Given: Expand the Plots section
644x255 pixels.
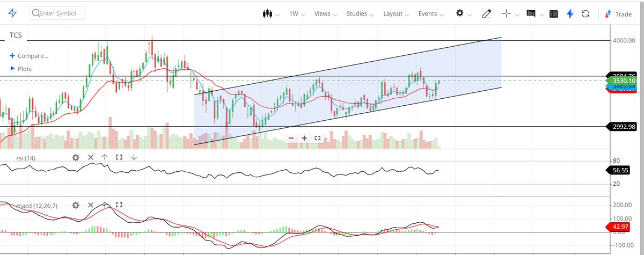Looking at the screenshot, I should (21, 69).
